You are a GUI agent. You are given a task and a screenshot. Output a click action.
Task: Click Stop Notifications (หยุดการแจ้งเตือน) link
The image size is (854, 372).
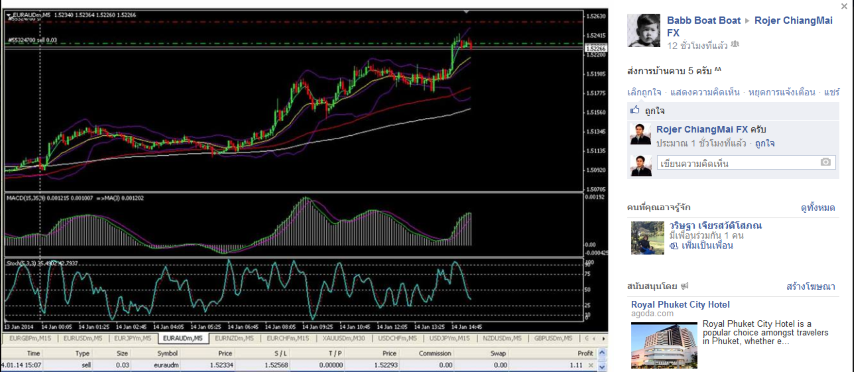pyautogui.click(x=782, y=92)
